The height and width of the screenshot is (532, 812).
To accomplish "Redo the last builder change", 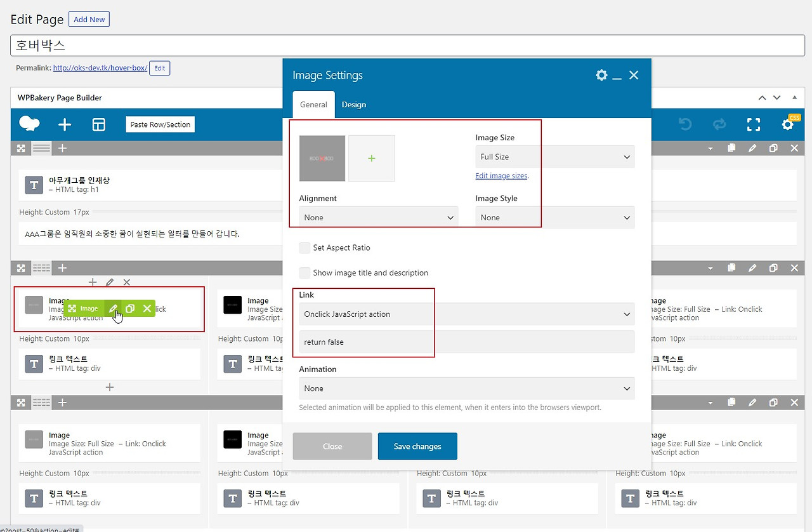I will point(719,124).
